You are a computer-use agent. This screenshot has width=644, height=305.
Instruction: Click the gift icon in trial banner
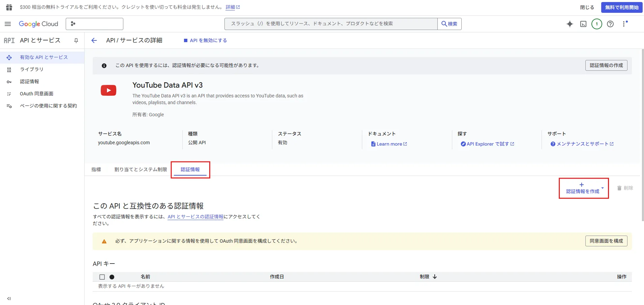pos(9,7)
